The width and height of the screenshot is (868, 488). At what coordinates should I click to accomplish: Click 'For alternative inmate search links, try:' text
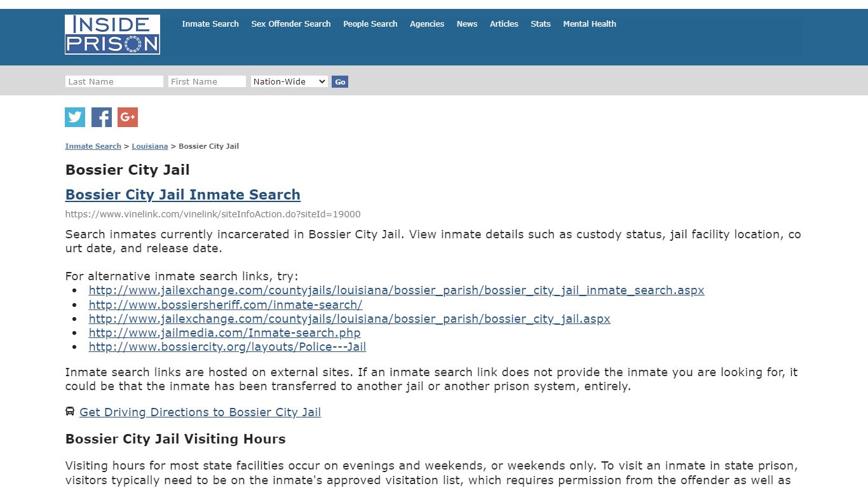point(182,276)
